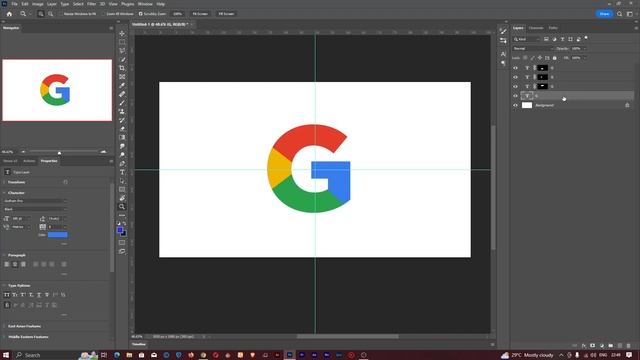Screen dimensions: 640x360
Task: Click the Navigator preview thumbnail
Action: (57, 90)
